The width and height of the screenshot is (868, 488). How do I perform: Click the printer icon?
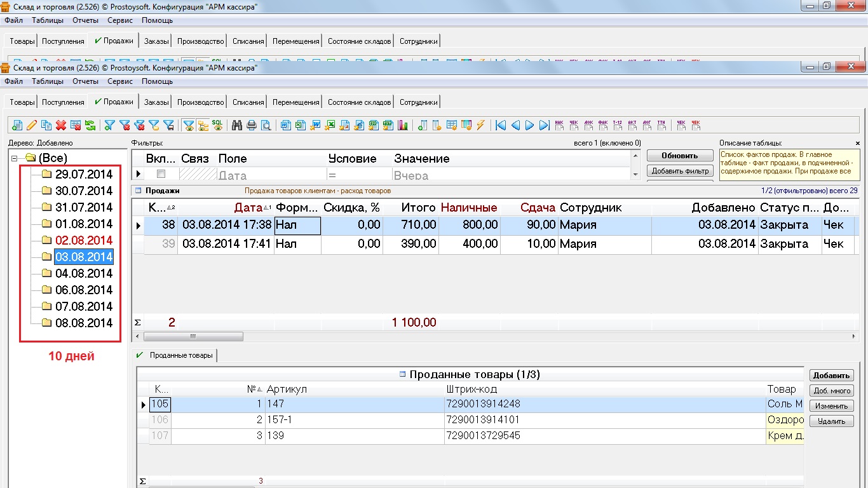pos(252,125)
